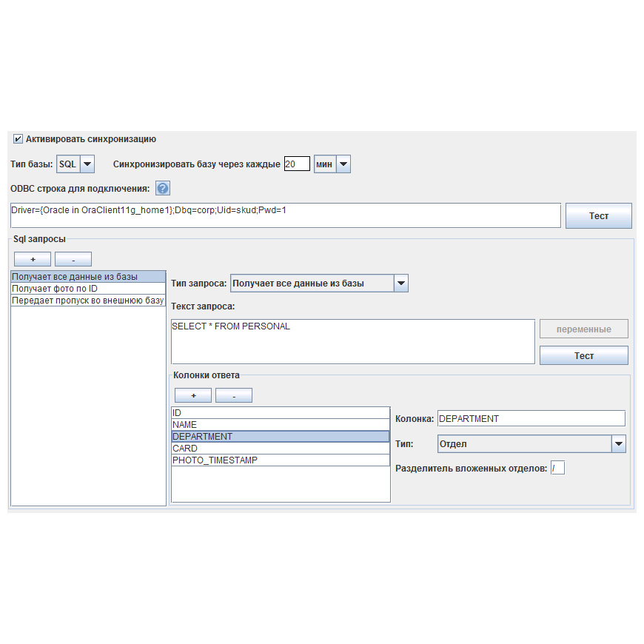
Task: Select Получает все данные из базы query
Action: pyautogui.click(x=87, y=277)
